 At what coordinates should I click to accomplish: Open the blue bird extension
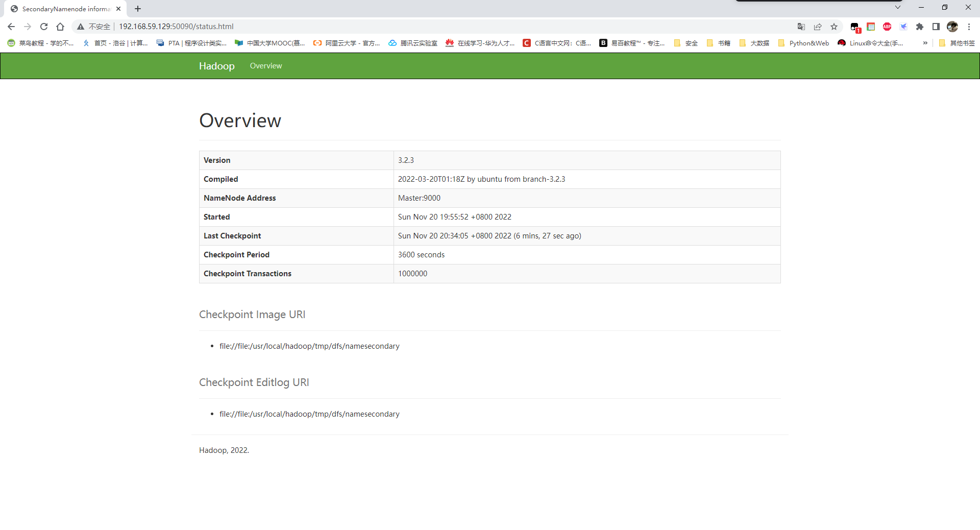pos(903,27)
